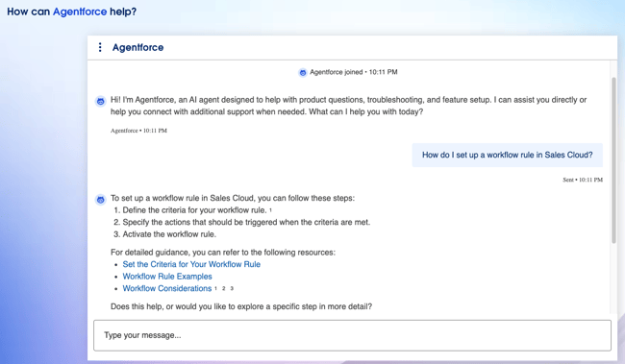625x364 pixels.
Task: Click citation 2 after Workflow Considerations
Action: point(224,288)
